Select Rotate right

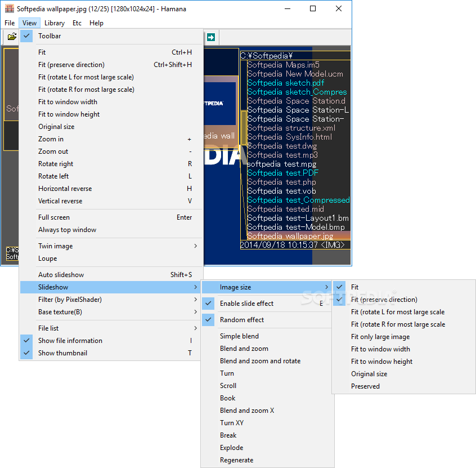click(x=111, y=164)
